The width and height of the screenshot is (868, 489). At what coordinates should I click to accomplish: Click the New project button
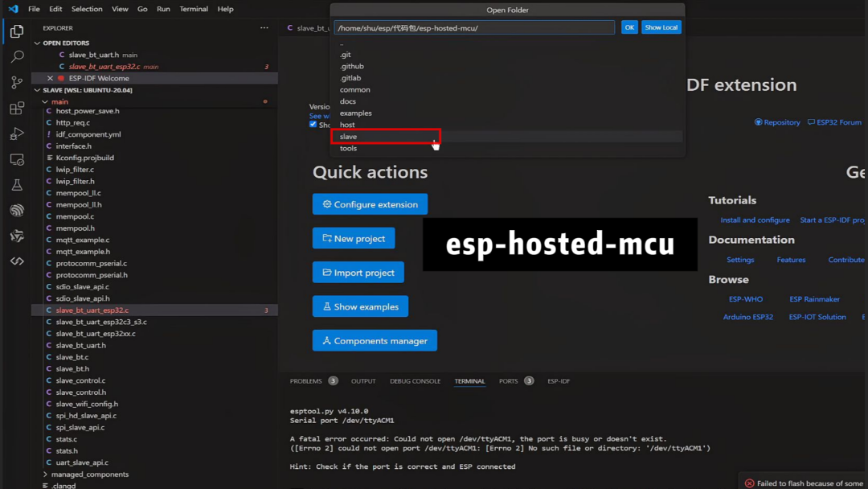coord(354,238)
